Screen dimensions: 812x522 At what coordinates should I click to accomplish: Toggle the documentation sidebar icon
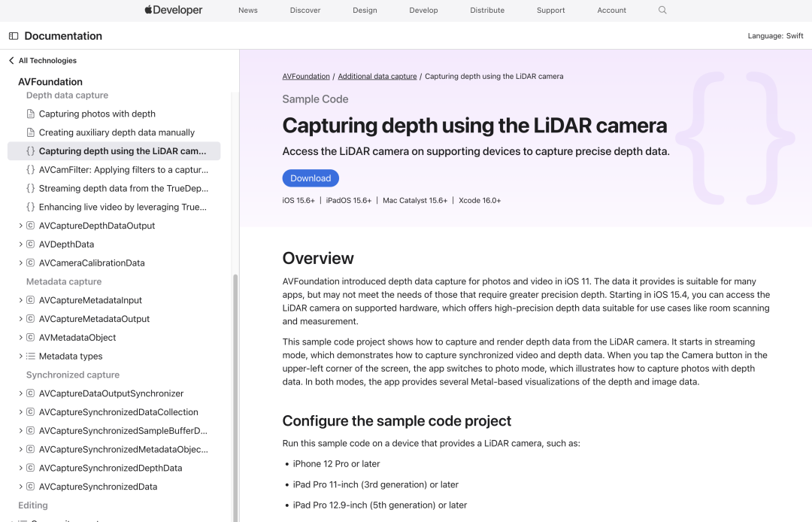[14, 36]
